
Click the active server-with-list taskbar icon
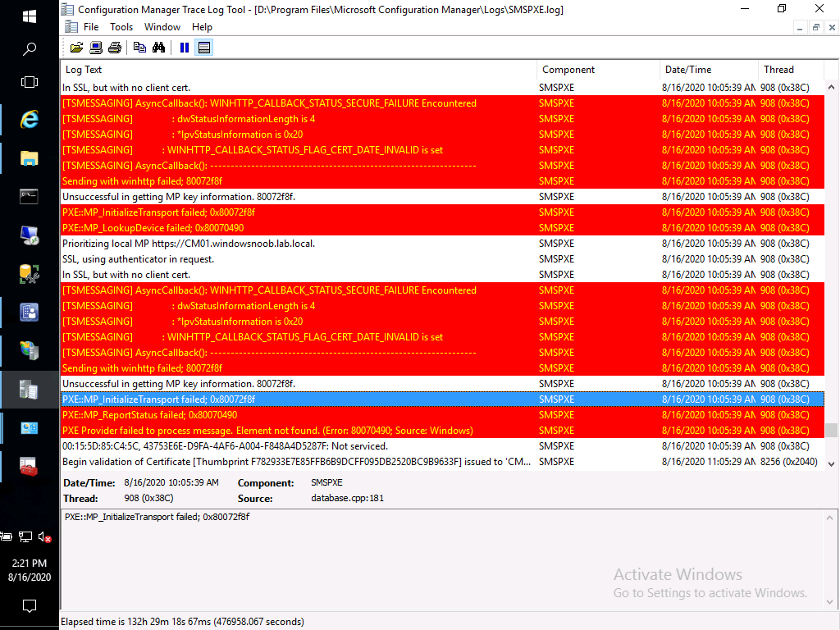(30, 390)
